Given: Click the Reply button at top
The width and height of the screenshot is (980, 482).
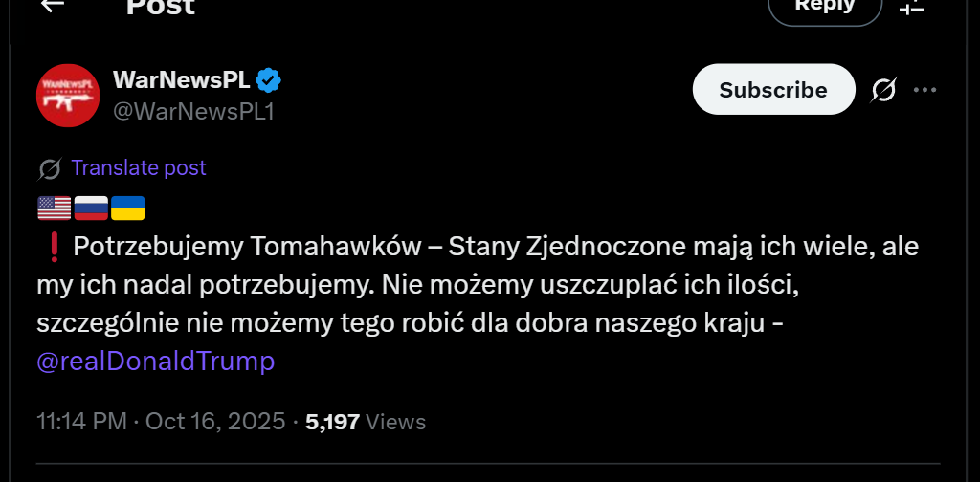Looking at the screenshot, I should [x=825, y=8].
